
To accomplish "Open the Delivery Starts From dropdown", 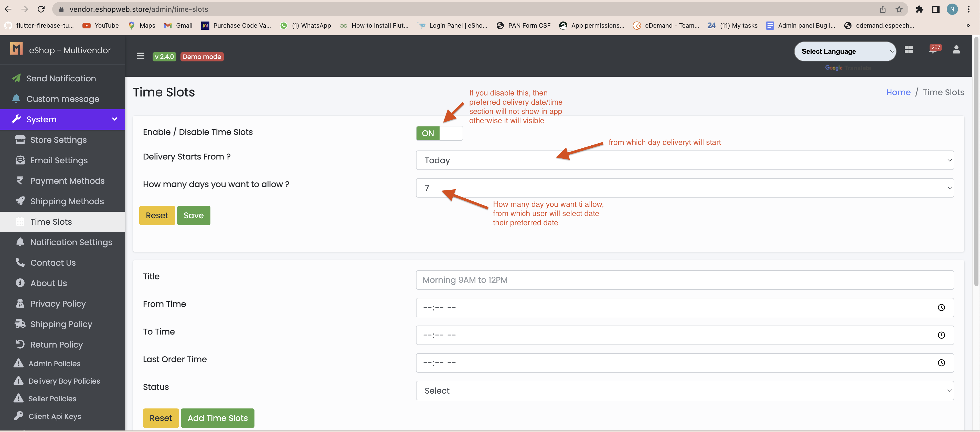I will 684,160.
